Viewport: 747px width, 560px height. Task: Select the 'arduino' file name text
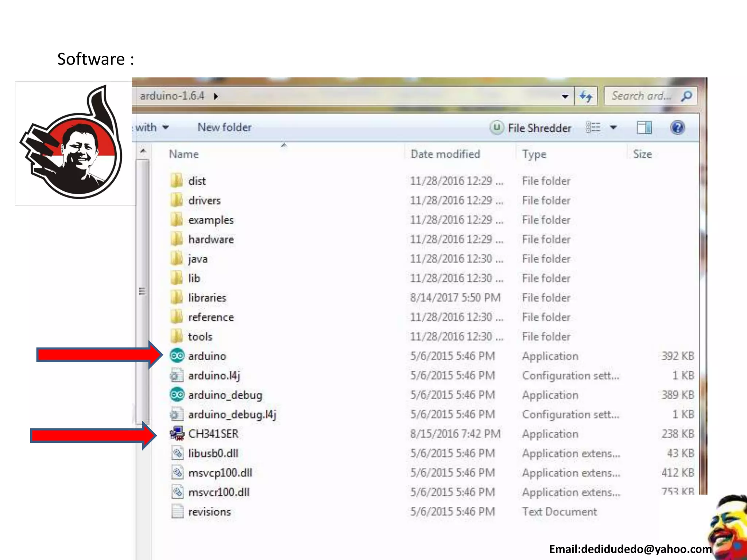(x=207, y=356)
